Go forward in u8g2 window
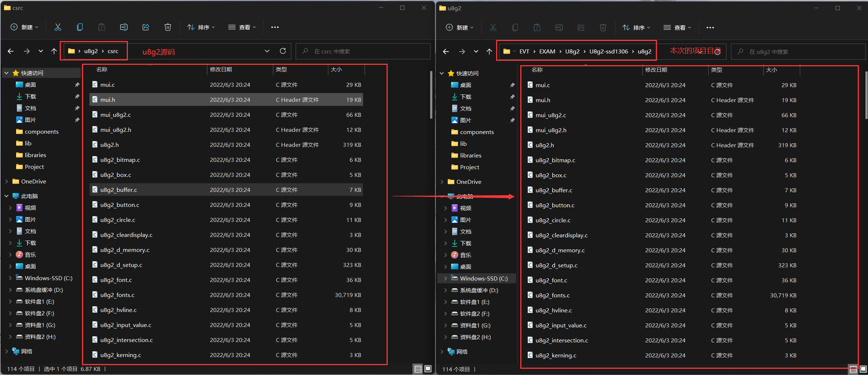The width and height of the screenshot is (868, 375). pos(462,52)
